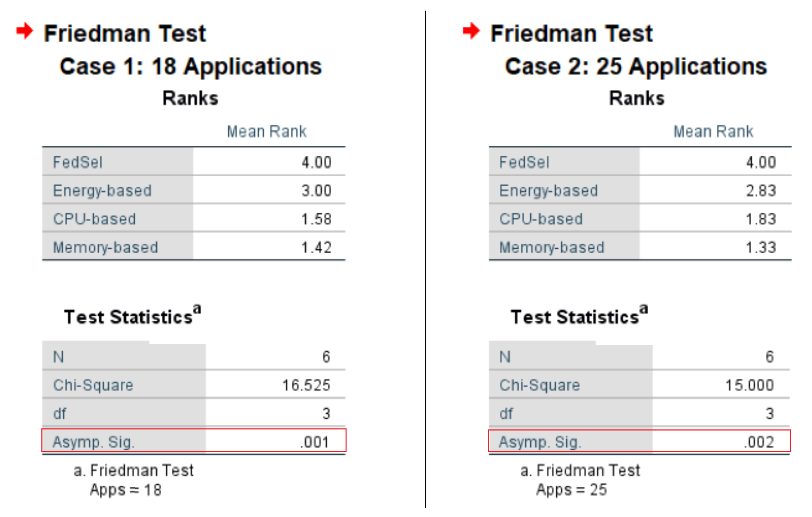Screen dimensions: 812x517
Task: Select the Case 1: 18 Applications heading
Action: tap(190, 66)
